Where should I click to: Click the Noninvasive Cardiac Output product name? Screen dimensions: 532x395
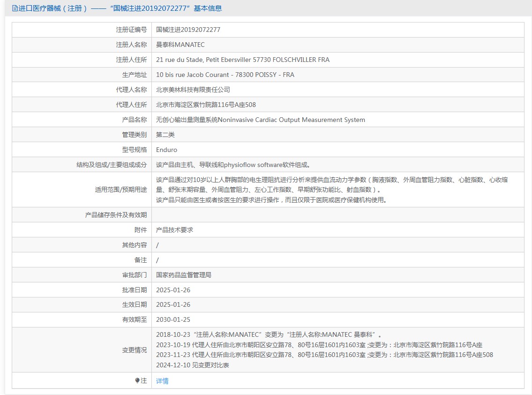tap(260, 120)
